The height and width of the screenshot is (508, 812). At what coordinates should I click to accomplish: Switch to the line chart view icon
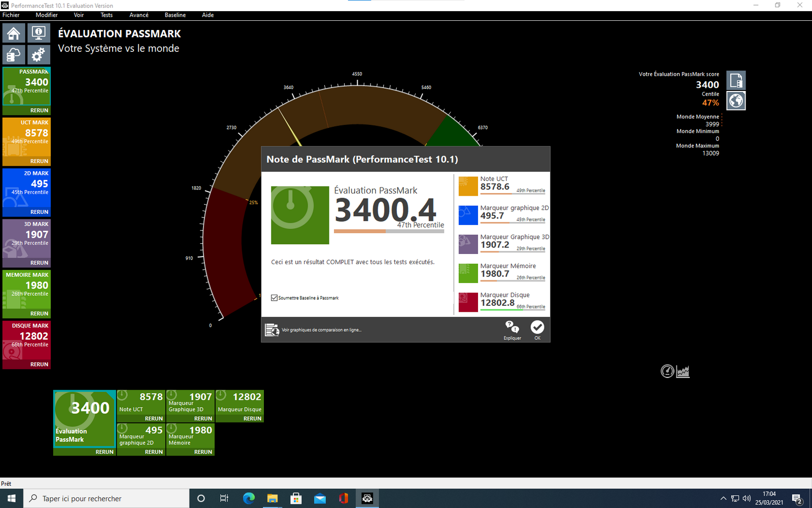tap(683, 371)
